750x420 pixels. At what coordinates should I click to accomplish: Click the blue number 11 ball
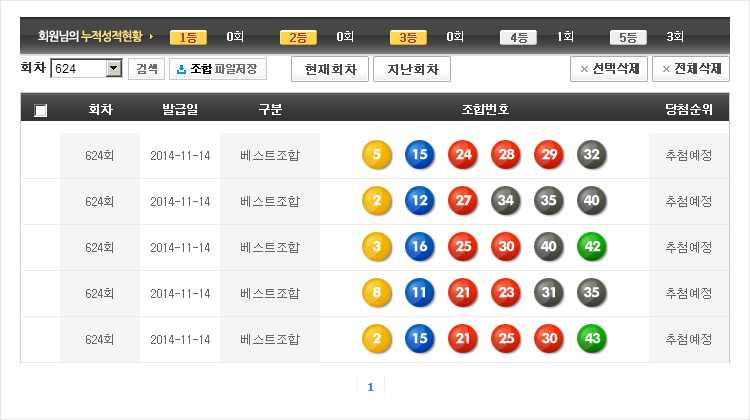tap(420, 293)
